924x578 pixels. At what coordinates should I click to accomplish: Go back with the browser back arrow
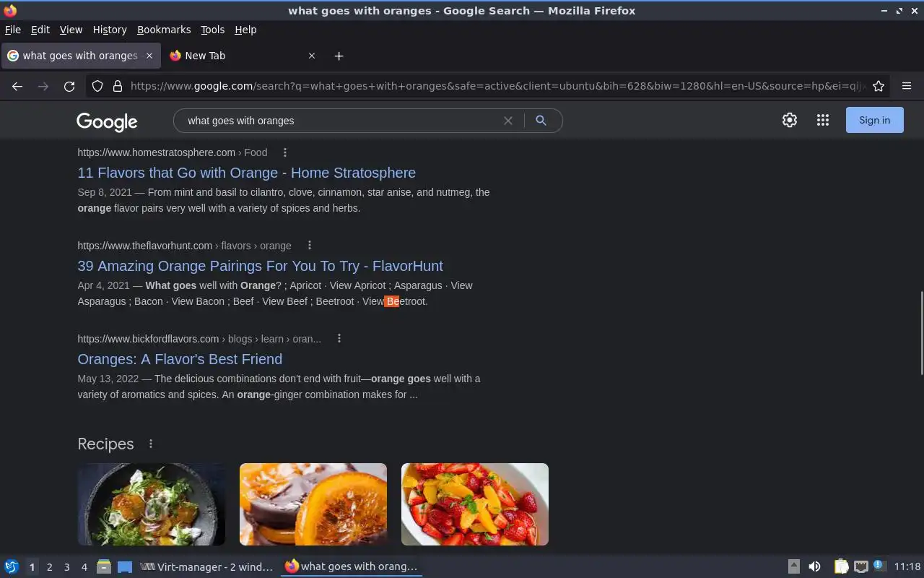click(17, 86)
